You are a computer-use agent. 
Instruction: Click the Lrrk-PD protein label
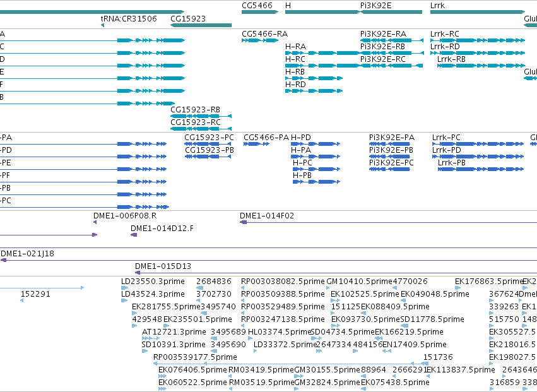coord(447,150)
